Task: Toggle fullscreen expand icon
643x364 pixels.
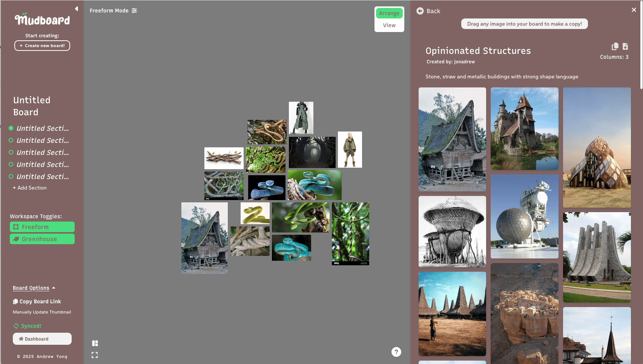Action: (x=95, y=355)
